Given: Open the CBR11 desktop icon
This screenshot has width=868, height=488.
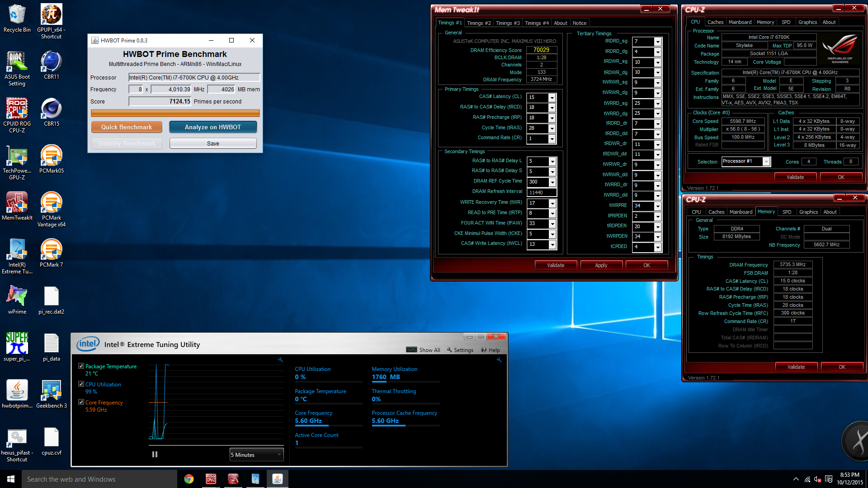Looking at the screenshot, I should [51, 65].
